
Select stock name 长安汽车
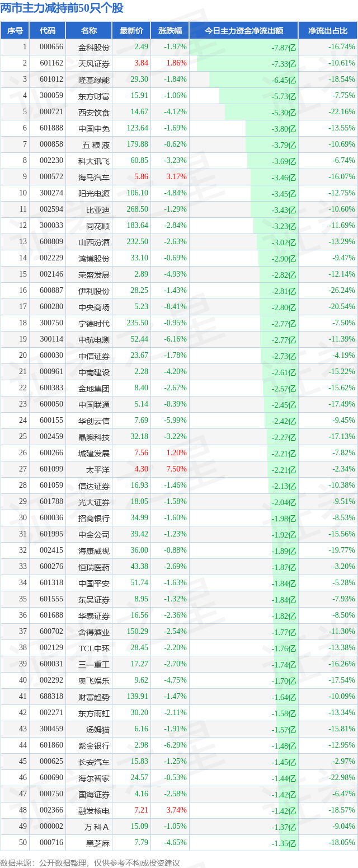(94, 762)
